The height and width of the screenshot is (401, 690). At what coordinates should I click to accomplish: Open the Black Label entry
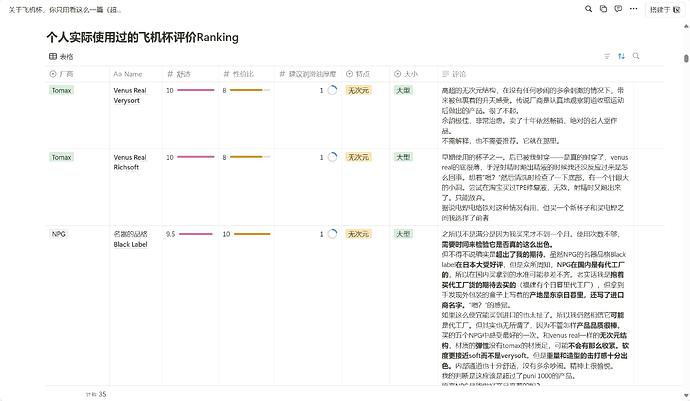pos(130,239)
